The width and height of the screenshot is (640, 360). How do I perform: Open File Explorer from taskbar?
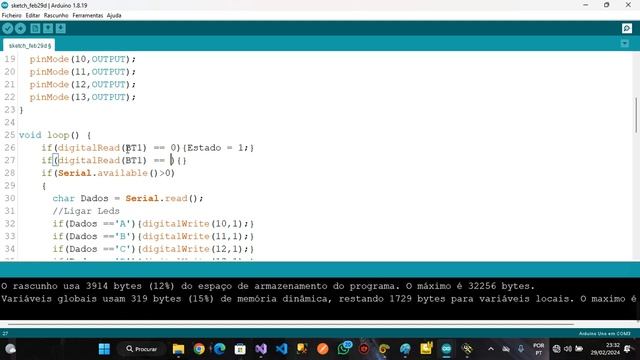pyautogui.click(x=178, y=349)
